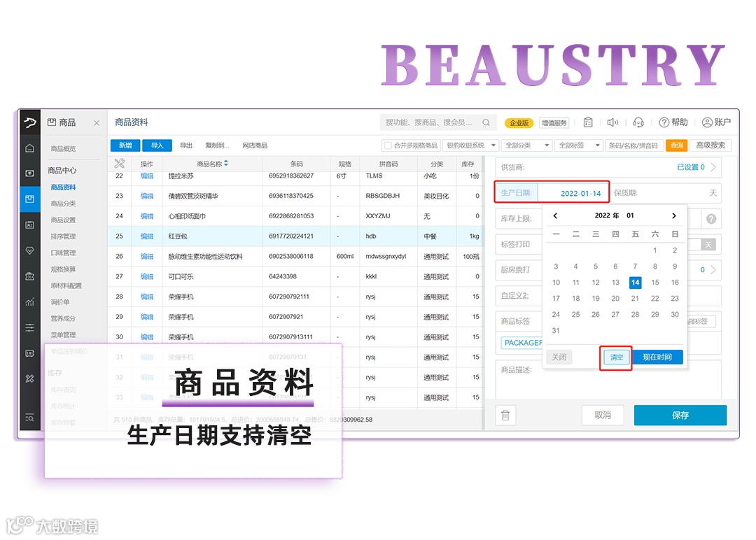Open the tools cross icon in sidebar

point(30,378)
